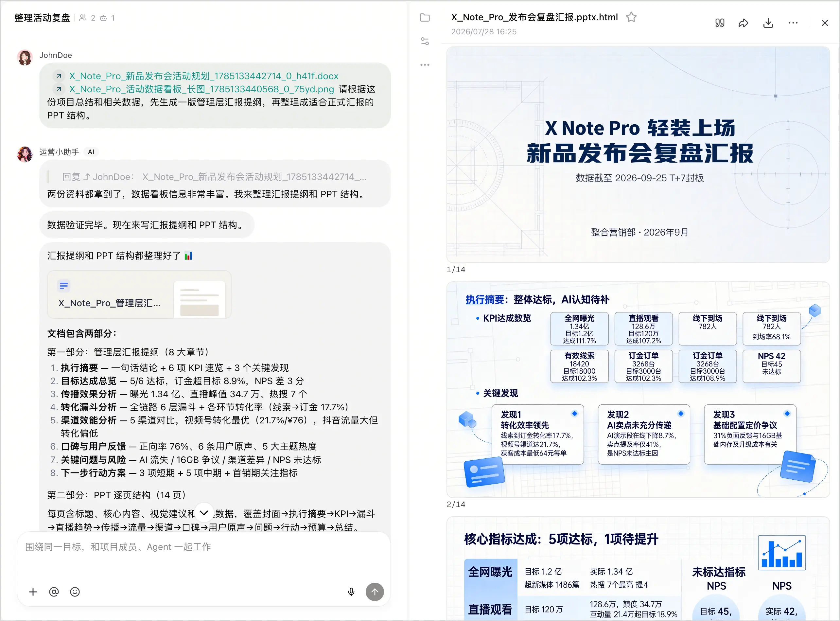Image resolution: width=840 pixels, height=621 pixels.
Task: Open the docx attachment link 活动规划
Action: [203, 76]
